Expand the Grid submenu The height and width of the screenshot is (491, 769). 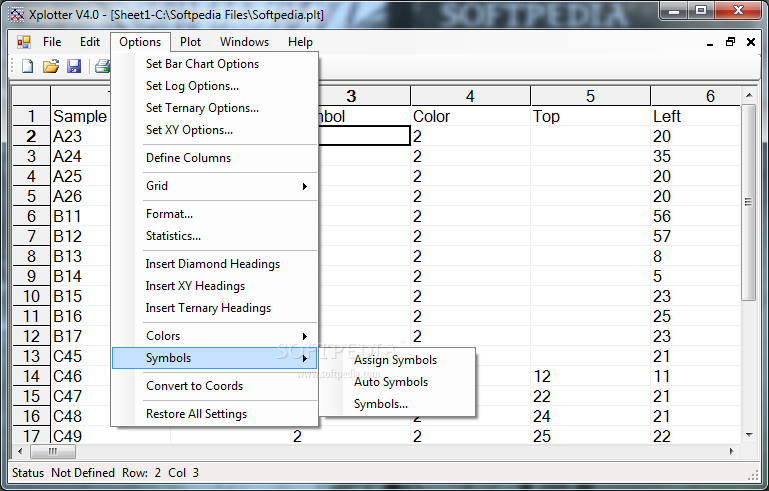tap(215, 186)
